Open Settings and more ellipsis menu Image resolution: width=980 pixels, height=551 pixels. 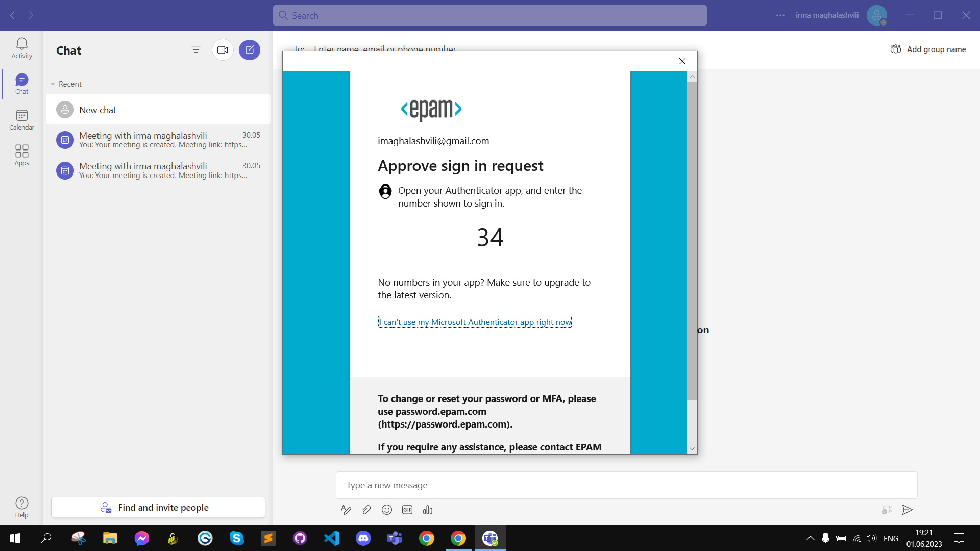pos(780,15)
